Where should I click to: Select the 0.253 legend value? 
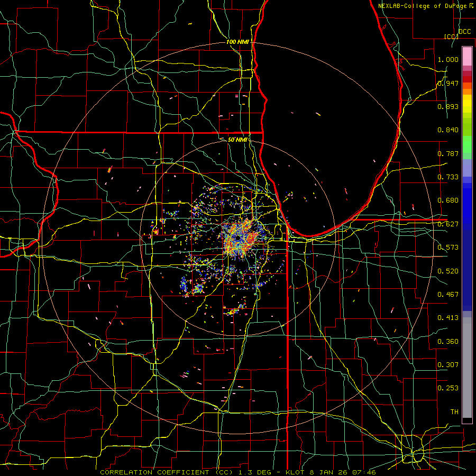(448, 388)
